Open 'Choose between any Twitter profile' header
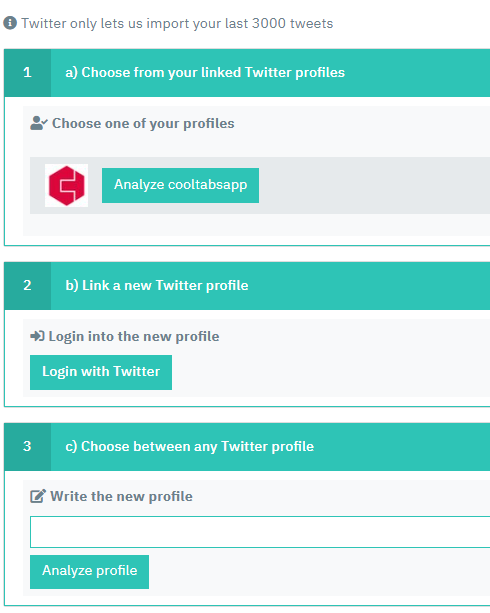The height and width of the screenshot is (613, 490). pos(190,446)
